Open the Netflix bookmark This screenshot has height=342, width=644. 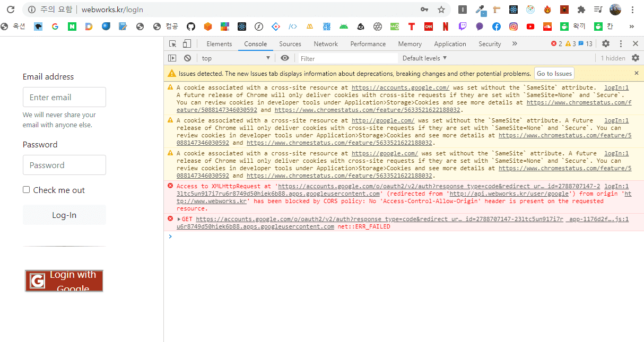coord(446,27)
